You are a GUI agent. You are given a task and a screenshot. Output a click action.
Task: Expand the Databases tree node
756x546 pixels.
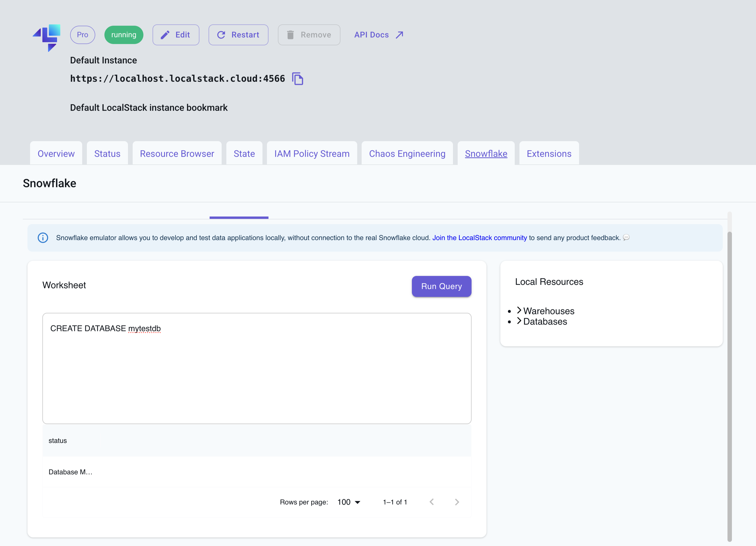pos(519,321)
